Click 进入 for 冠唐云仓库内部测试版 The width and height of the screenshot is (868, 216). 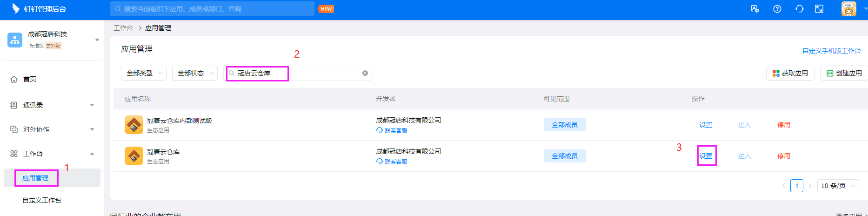745,125
